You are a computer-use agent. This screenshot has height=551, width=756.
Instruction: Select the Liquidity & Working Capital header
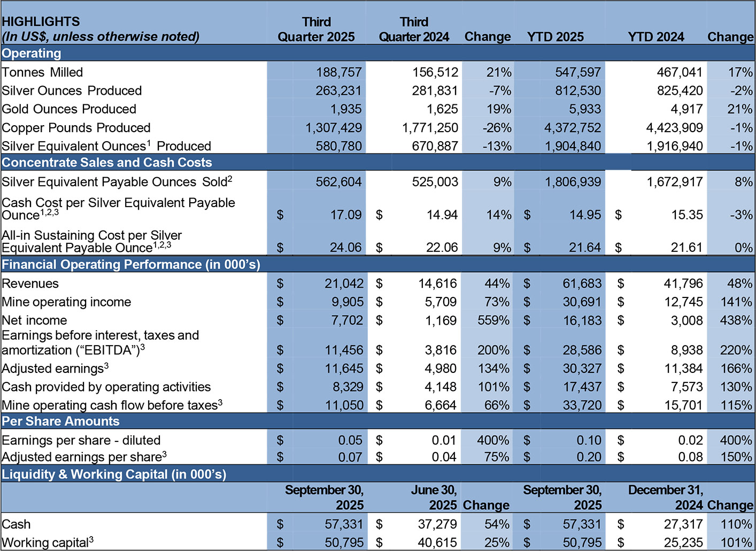click(x=114, y=475)
